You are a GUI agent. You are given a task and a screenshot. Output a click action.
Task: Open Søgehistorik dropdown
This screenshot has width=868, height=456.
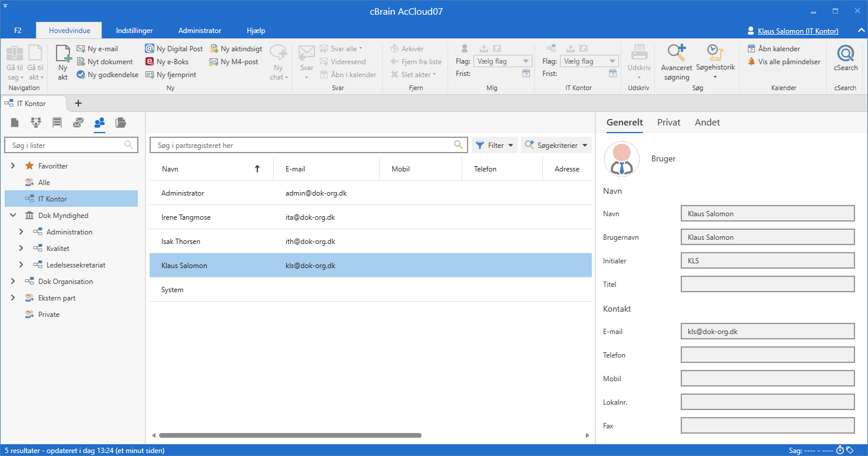[x=715, y=62]
